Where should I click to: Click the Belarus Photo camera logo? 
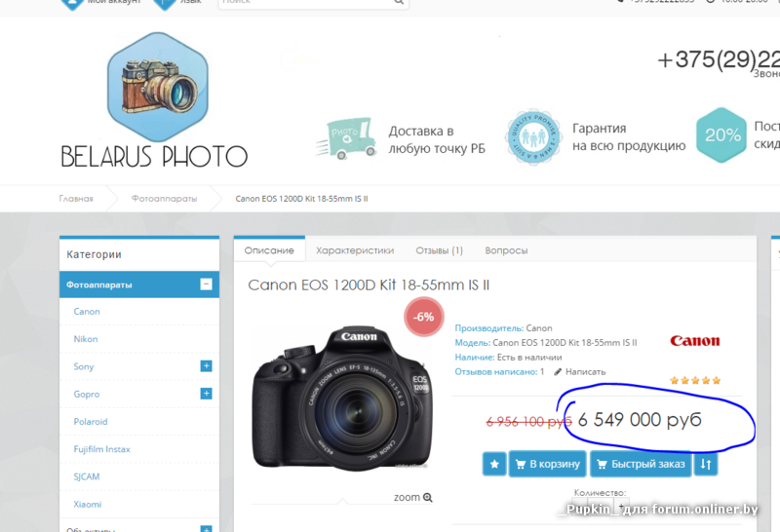[x=157, y=87]
